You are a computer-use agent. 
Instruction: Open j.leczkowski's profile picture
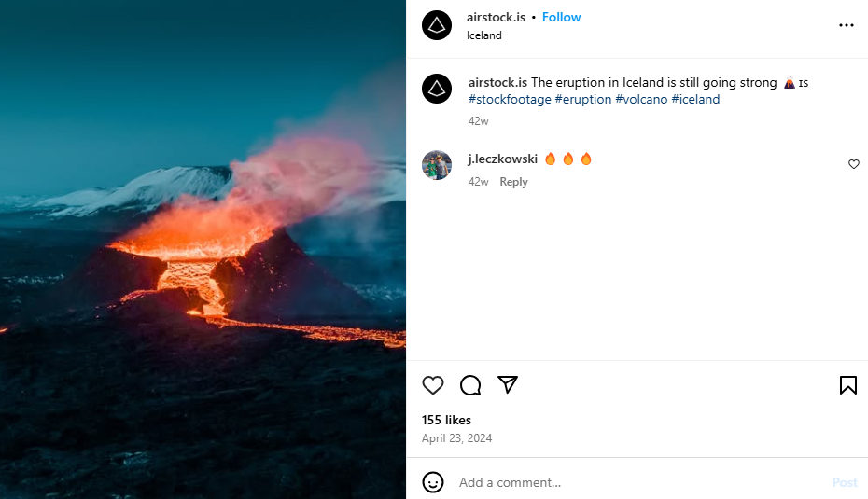pos(437,165)
